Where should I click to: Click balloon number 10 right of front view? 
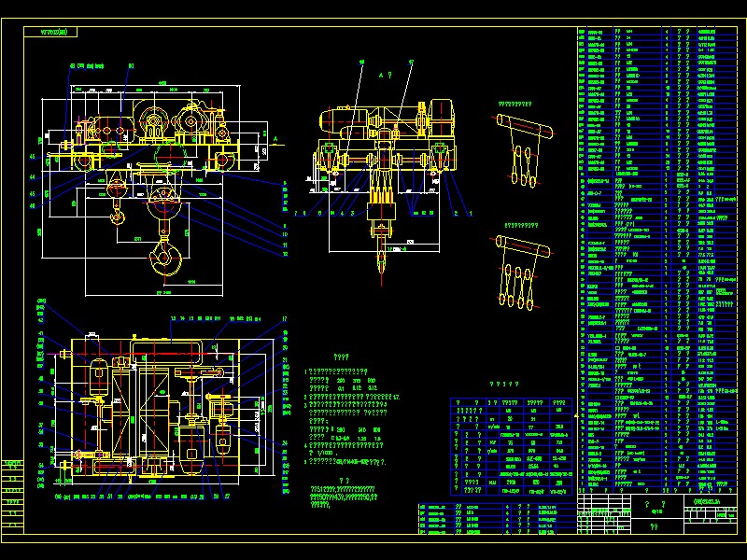click(x=285, y=235)
